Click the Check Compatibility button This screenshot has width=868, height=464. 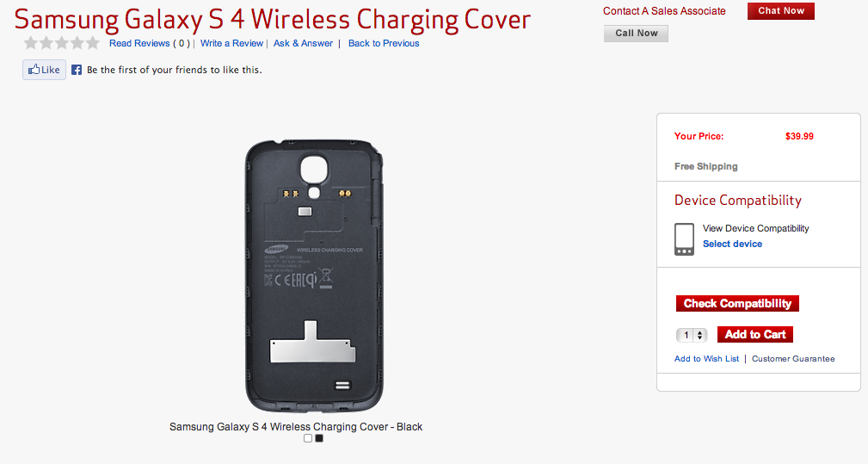click(x=737, y=303)
